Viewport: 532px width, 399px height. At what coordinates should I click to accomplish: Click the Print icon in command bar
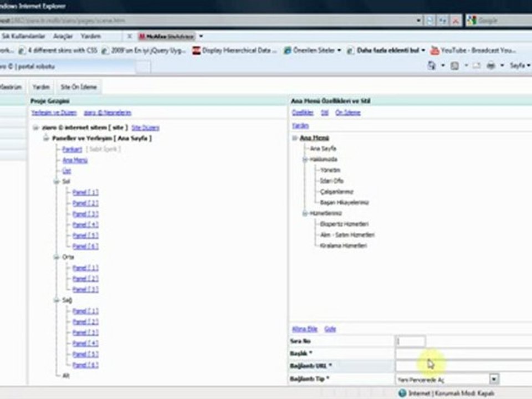(490, 65)
